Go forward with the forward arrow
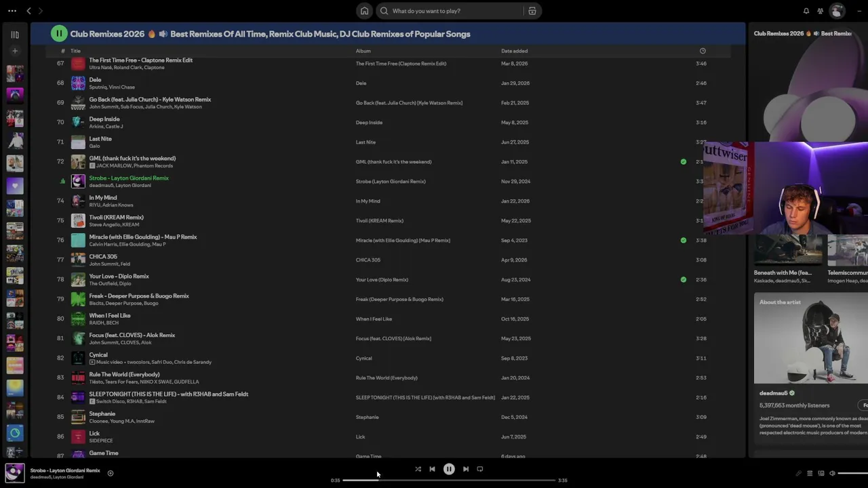Screen dimensions: 868x488 pyautogui.click(x=41, y=11)
